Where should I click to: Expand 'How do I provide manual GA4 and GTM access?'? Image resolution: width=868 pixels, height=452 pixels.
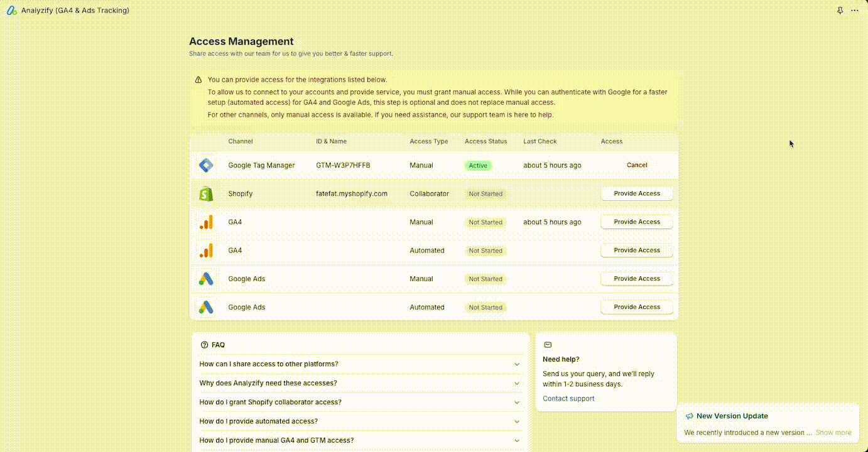(x=361, y=441)
